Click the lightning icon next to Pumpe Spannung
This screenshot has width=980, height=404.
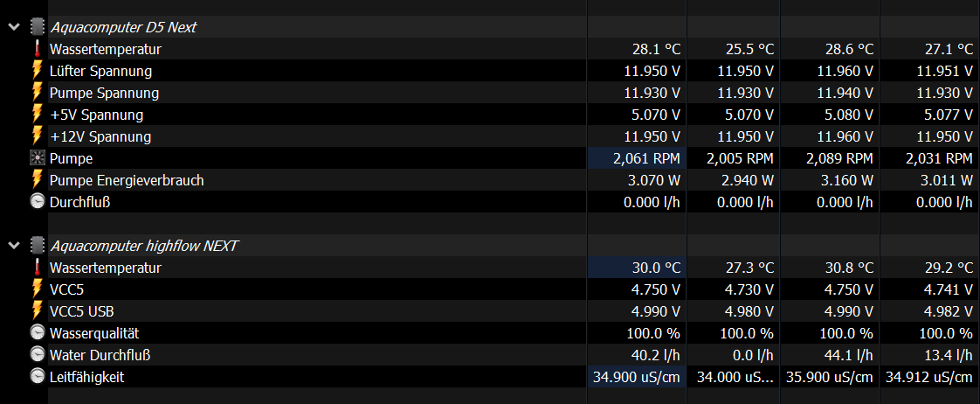38,93
